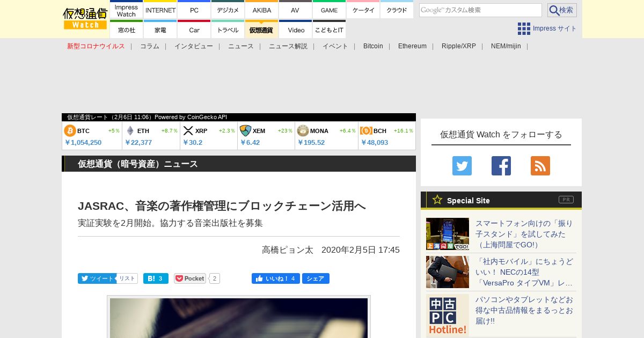Share on Facebook with シェア button
Viewport: 644px width, 338px height.
tap(316, 278)
